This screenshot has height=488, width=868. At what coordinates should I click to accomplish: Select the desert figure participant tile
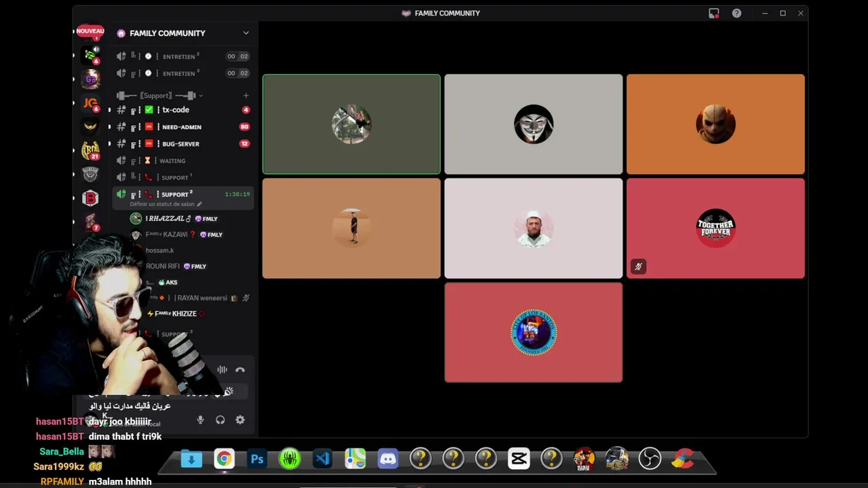pyautogui.click(x=351, y=228)
